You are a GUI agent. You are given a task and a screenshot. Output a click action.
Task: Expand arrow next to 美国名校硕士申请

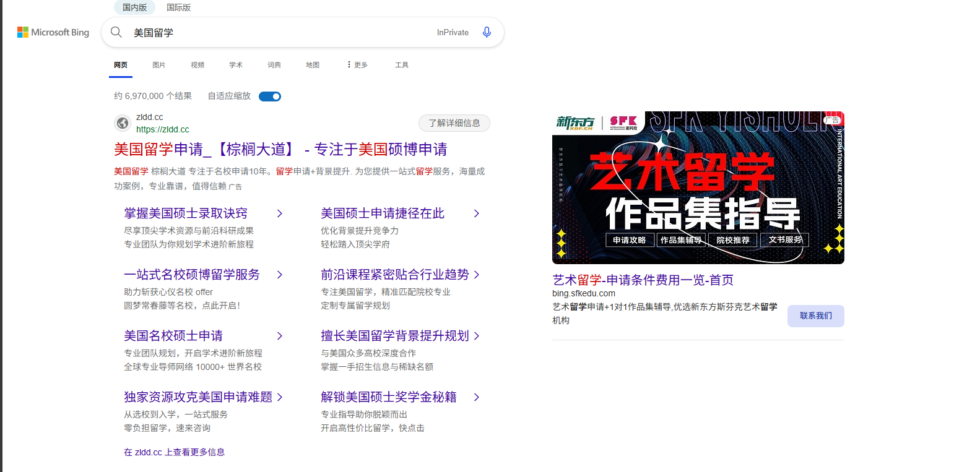(x=280, y=336)
